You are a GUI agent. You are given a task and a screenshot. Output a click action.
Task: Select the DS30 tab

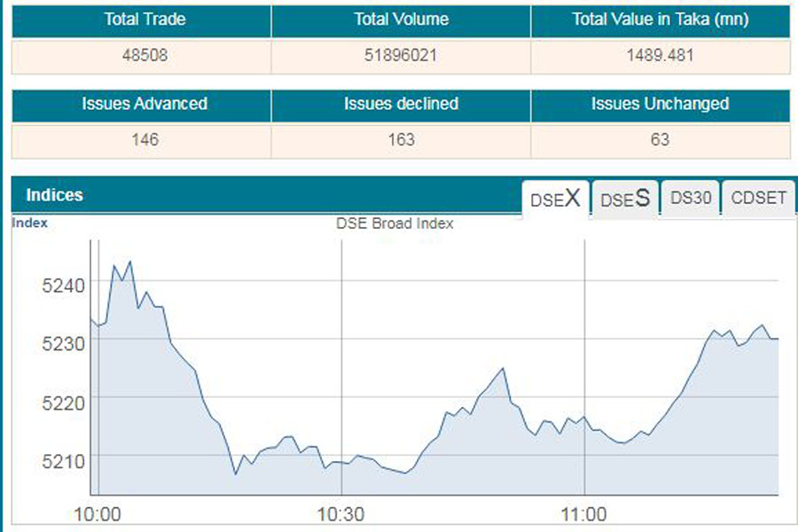[691, 199]
